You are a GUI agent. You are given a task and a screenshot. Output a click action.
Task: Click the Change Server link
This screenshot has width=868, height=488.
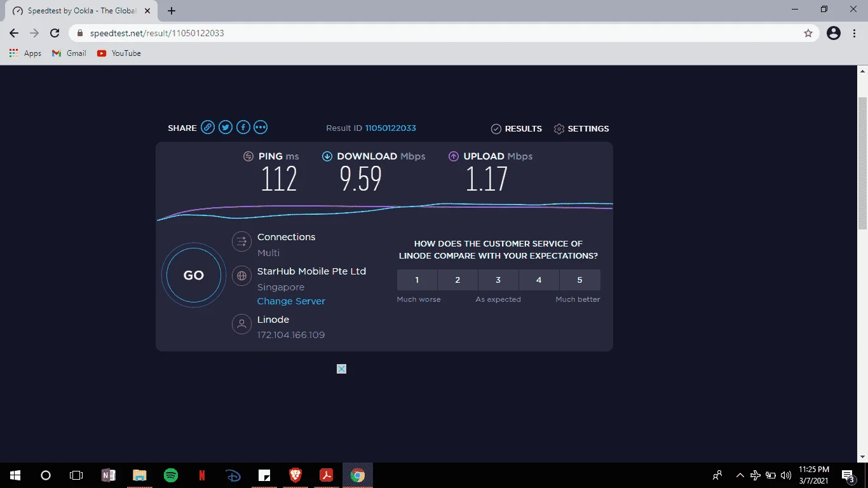tap(291, 301)
